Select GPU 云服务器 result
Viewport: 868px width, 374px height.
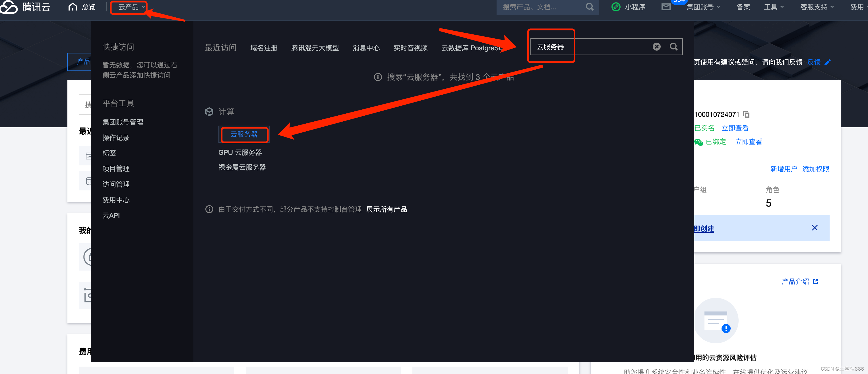point(240,153)
